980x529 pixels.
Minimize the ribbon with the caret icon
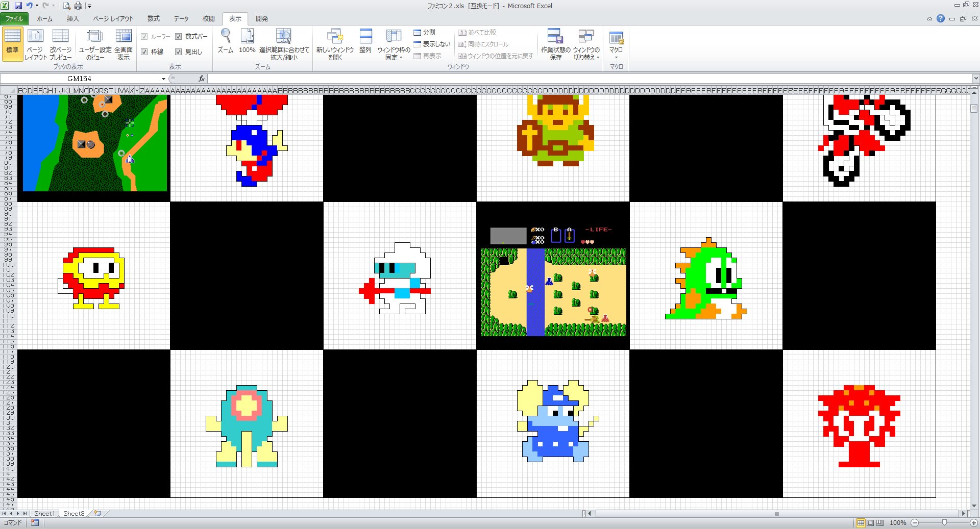(929, 19)
